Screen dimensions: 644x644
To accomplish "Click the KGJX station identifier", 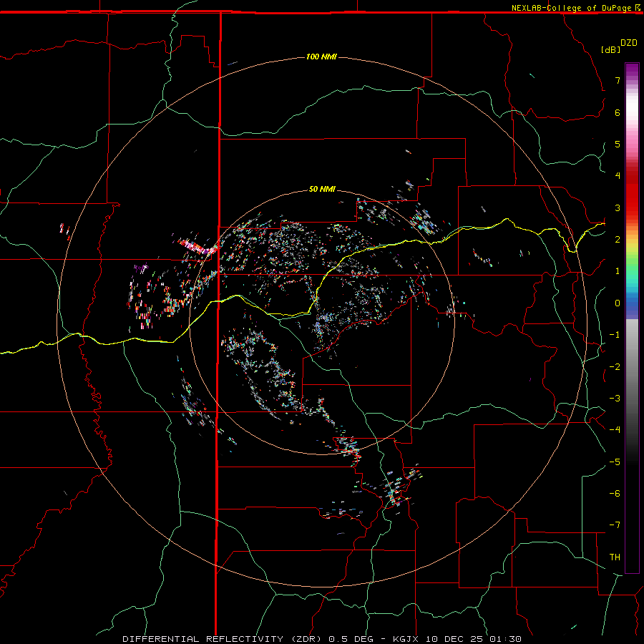I will tap(407, 639).
